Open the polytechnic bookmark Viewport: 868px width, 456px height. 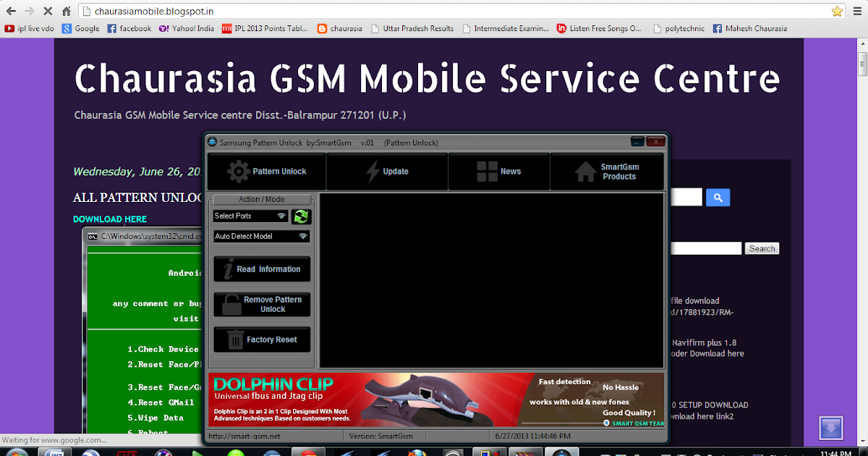click(x=679, y=29)
